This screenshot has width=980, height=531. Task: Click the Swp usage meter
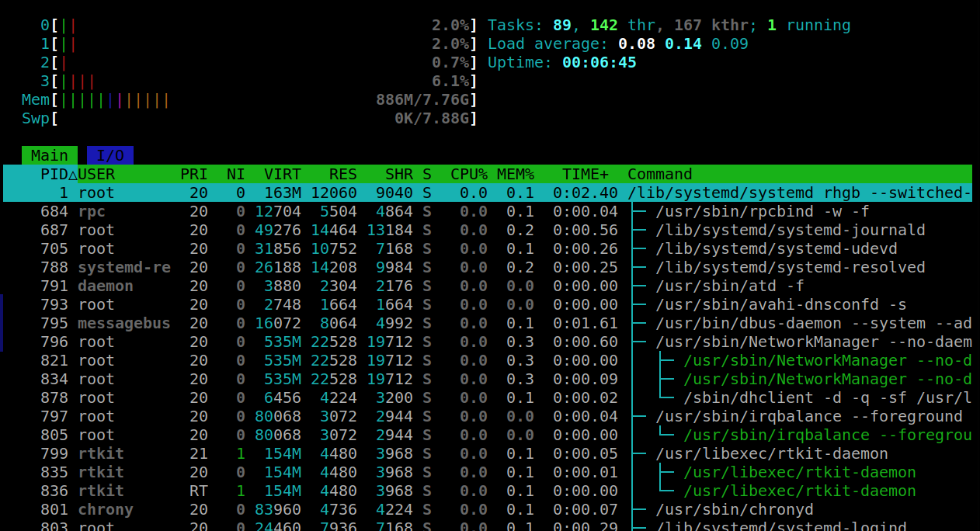click(x=264, y=118)
